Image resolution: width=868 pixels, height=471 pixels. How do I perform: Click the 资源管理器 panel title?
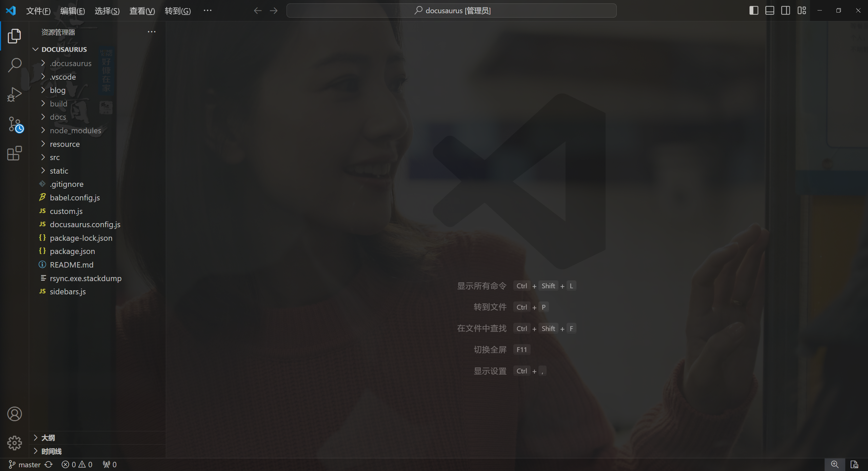pos(58,32)
